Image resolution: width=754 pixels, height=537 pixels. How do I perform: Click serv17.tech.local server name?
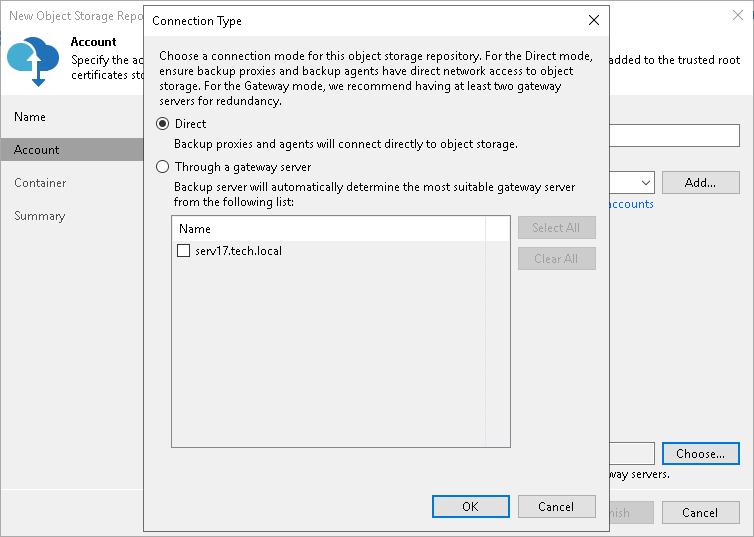[238, 250]
